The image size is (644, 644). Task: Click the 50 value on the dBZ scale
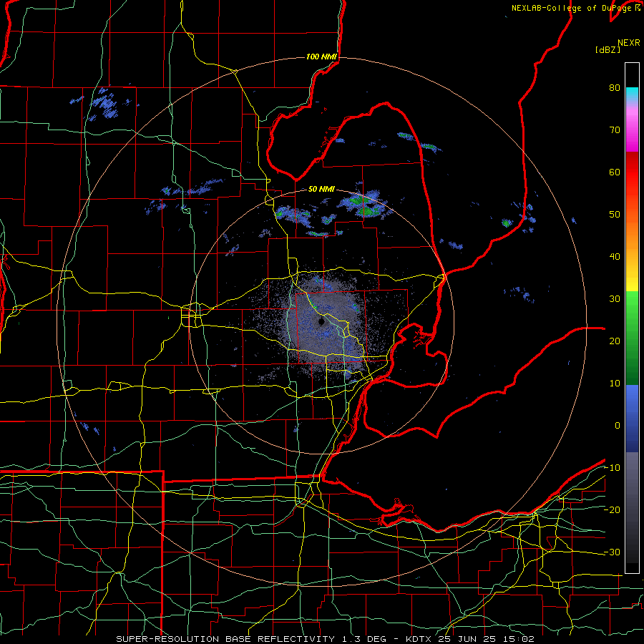tap(615, 215)
